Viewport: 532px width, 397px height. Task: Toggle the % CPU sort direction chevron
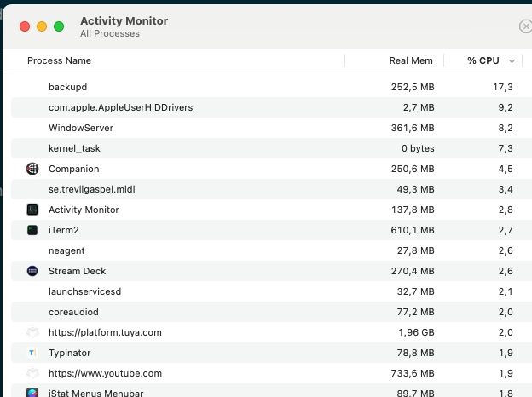(x=512, y=61)
